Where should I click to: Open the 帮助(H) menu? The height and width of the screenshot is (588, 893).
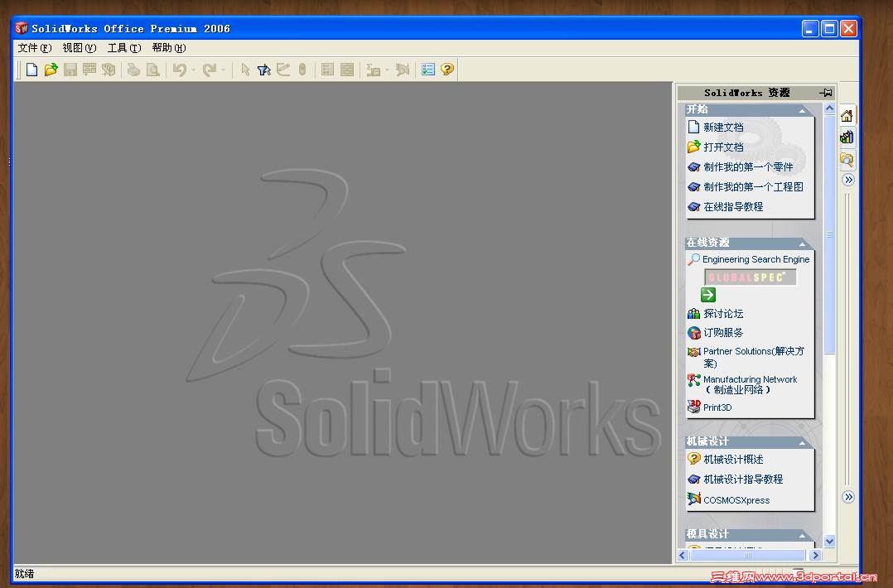pyautogui.click(x=169, y=48)
